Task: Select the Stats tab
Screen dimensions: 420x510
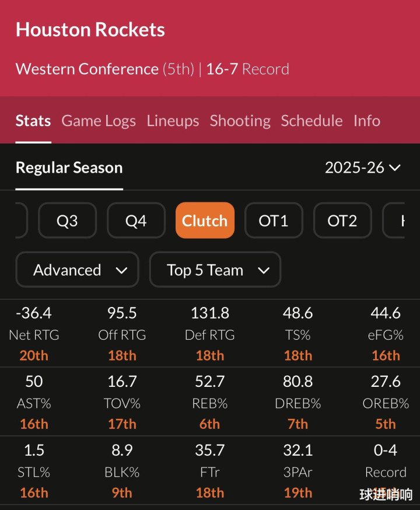Action: pyautogui.click(x=33, y=121)
